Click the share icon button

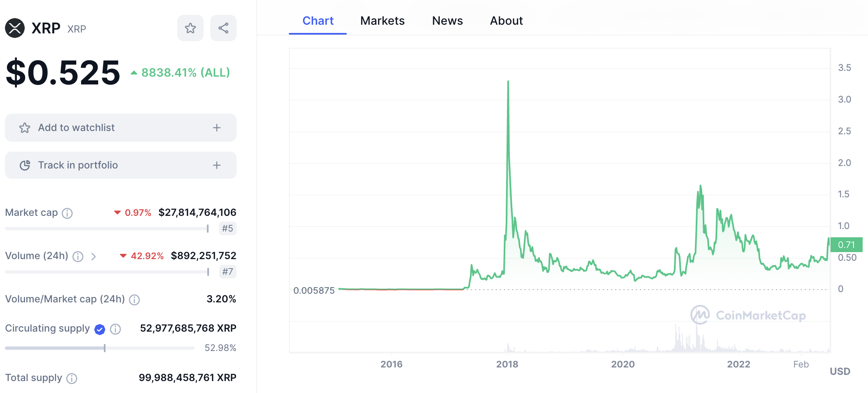223,28
